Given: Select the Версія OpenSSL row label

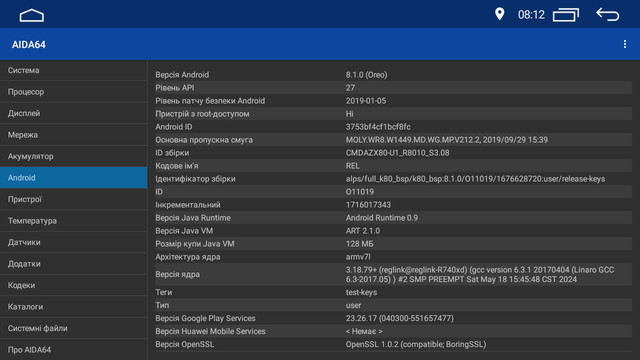Looking at the screenshot, I should [184, 344].
